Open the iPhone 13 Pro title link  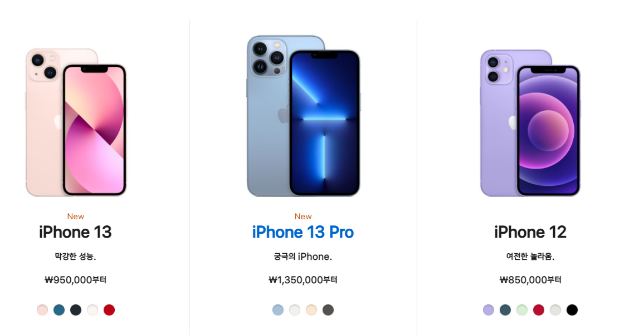[x=303, y=233]
